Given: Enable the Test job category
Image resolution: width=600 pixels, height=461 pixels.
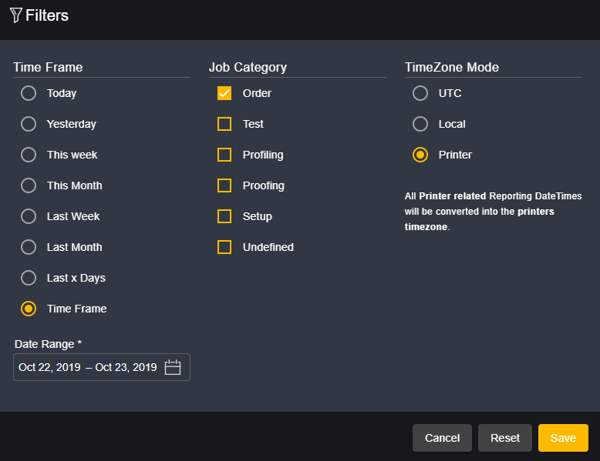Looking at the screenshot, I should click(225, 124).
